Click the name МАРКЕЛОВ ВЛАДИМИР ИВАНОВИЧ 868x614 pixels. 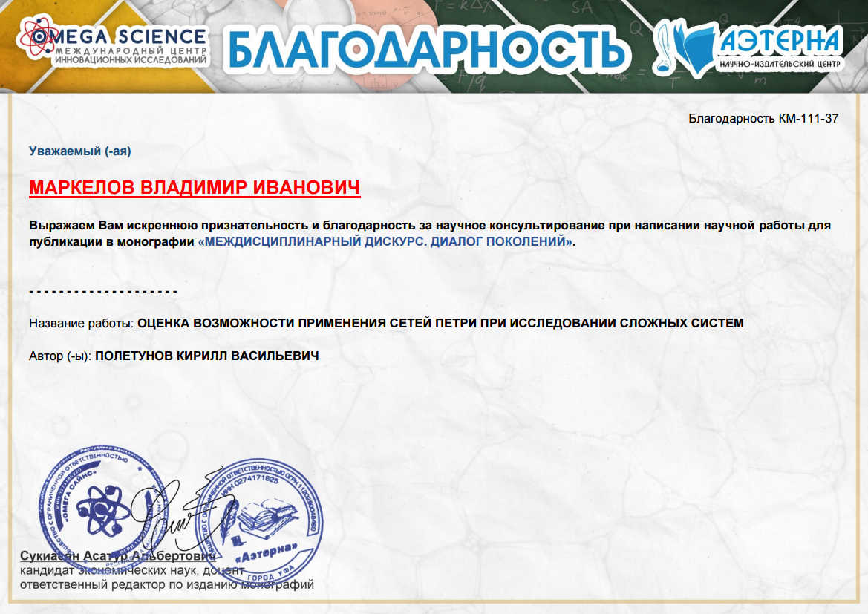(195, 187)
